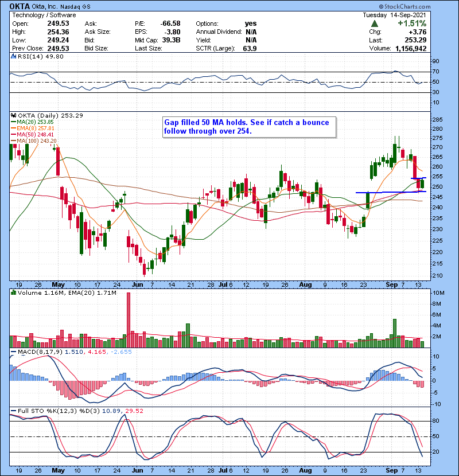Select the Technology / Software sector label
This screenshot has height=476, width=459.
tap(44, 15)
